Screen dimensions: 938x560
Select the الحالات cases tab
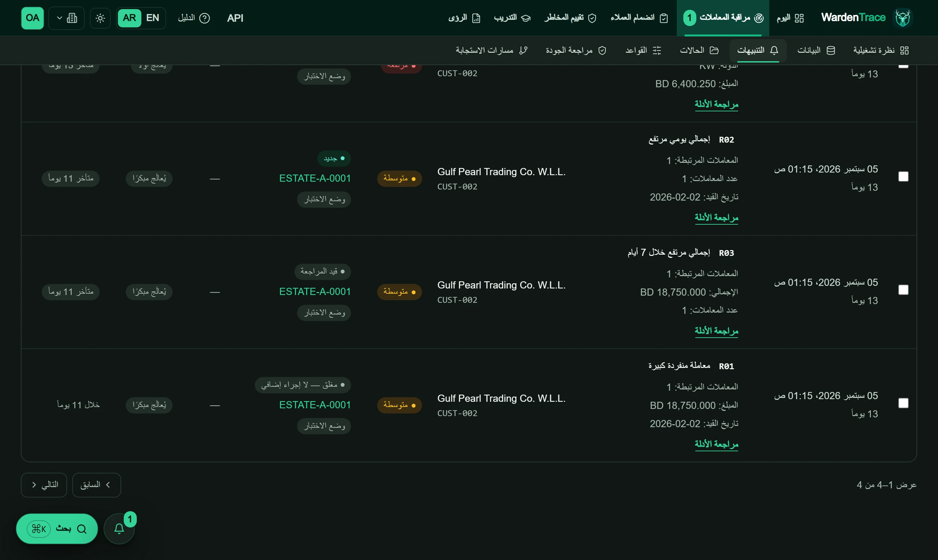(x=700, y=50)
